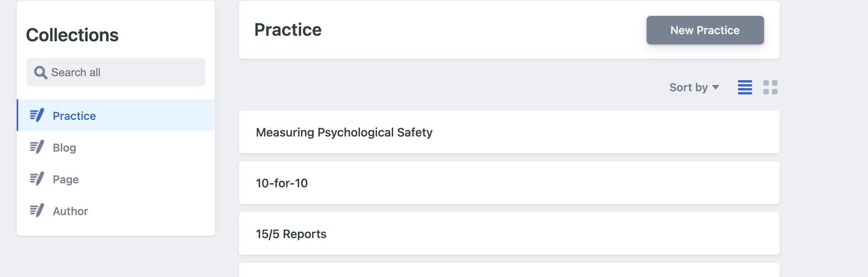
Task: Open the Measuring Psychological Safety practice
Action: click(344, 132)
